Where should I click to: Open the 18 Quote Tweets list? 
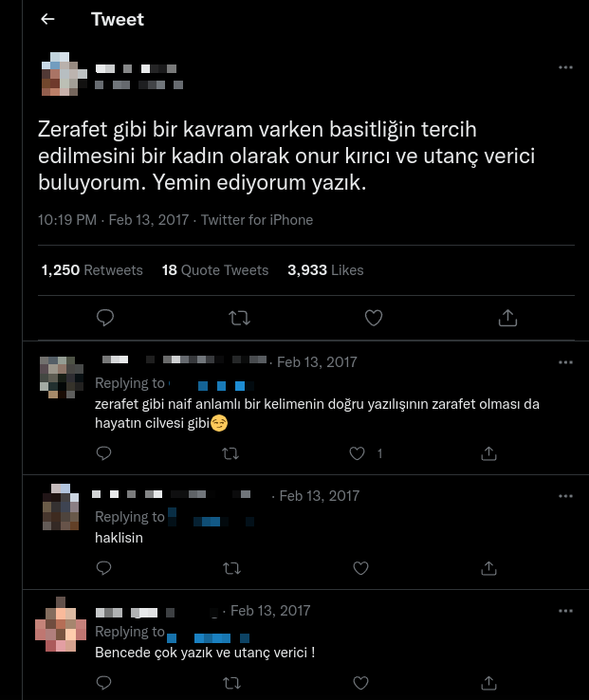[x=215, y=270]
